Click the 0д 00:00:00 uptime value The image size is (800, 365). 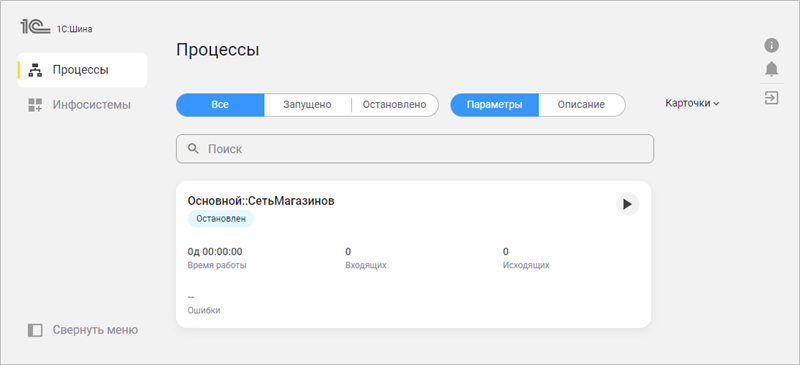215,252
